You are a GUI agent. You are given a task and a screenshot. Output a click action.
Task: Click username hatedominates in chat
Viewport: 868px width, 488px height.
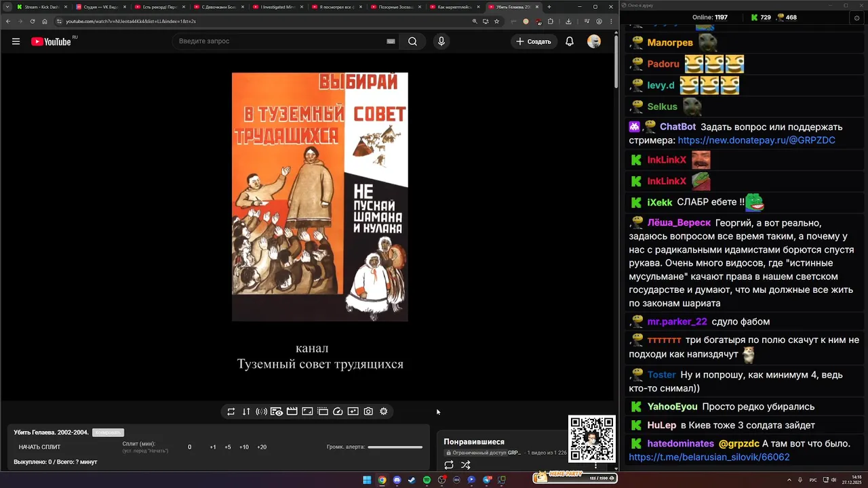pos(681,444)
